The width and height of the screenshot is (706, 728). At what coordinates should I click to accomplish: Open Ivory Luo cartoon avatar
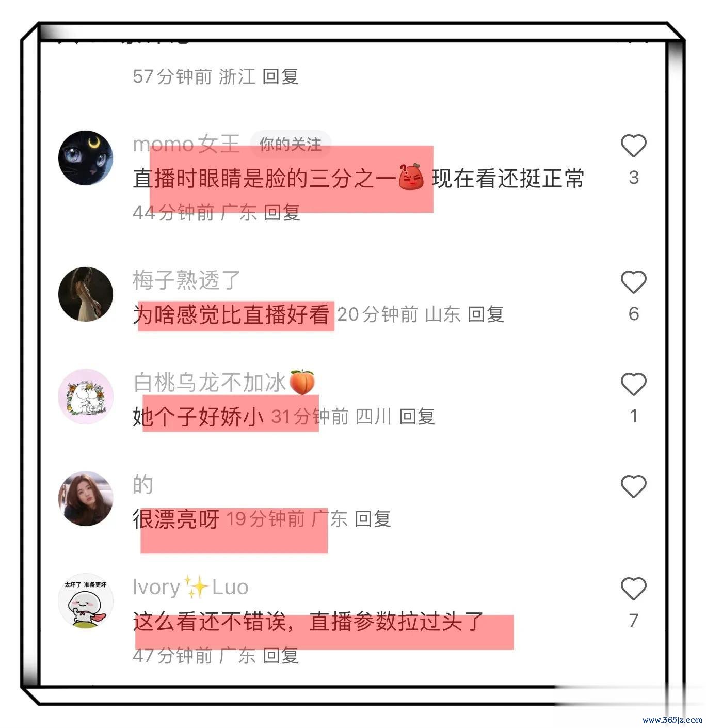pyautogui.click(x=86, y=600)
